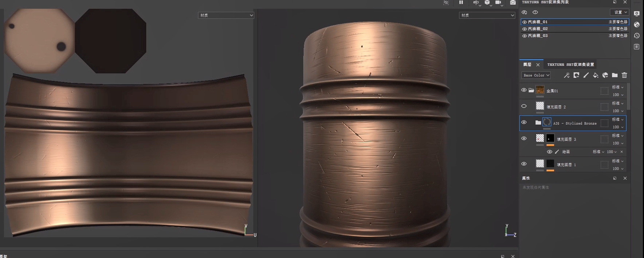Take a screenshot with the camera icon

[x=513, y=3]
